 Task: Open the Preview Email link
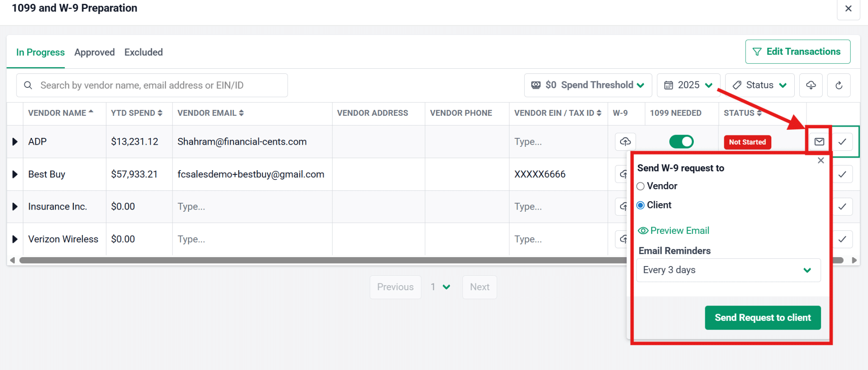pos(673,231)
